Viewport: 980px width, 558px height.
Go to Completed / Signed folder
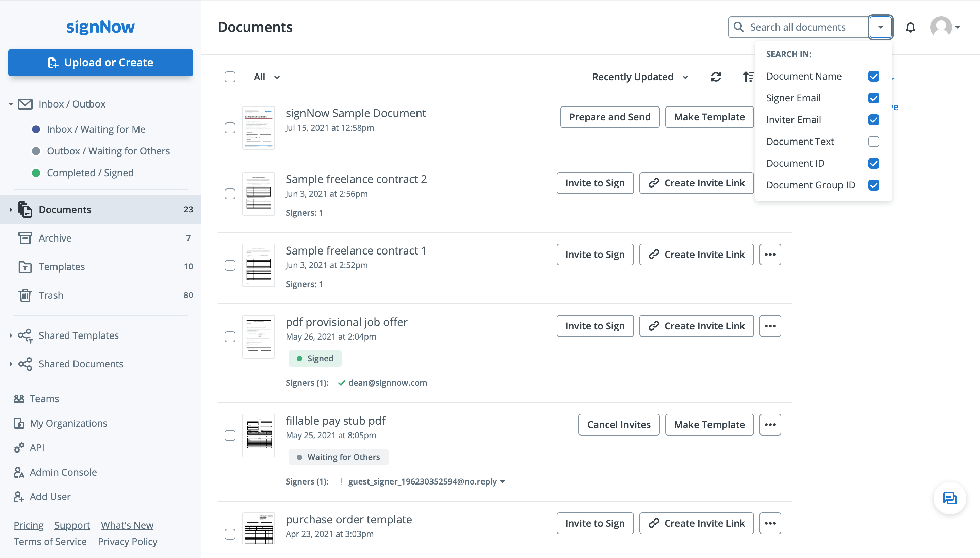pyautogui.click(x=90, y=173)
